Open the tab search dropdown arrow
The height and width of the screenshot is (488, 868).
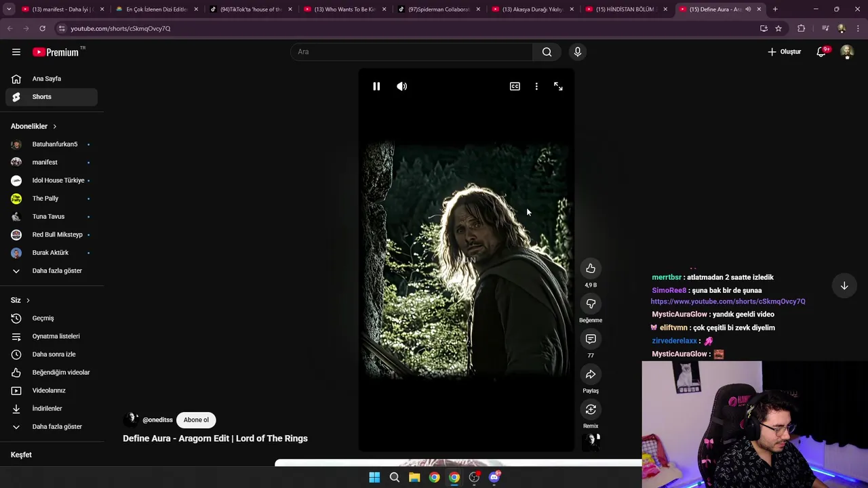tap(8, 9)
